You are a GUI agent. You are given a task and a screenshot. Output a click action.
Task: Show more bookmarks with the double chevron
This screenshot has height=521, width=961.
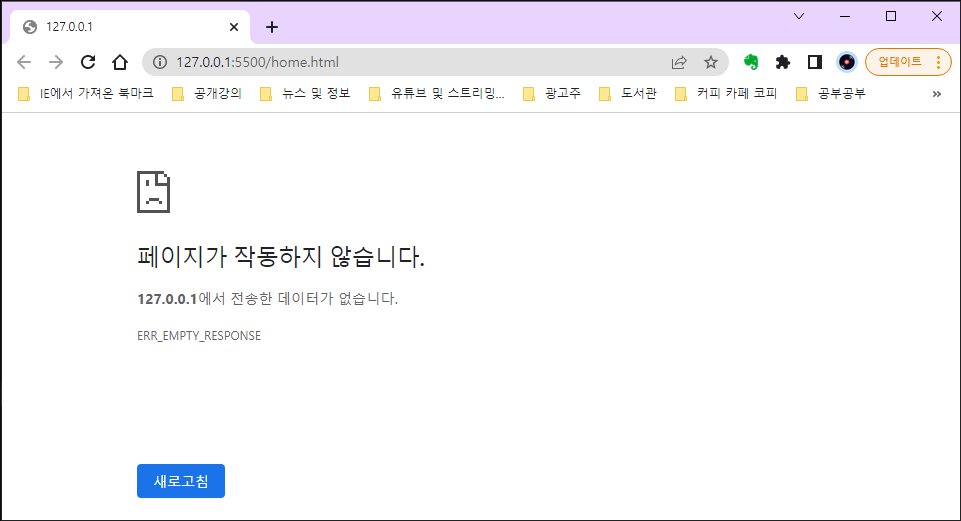(936, 94)
